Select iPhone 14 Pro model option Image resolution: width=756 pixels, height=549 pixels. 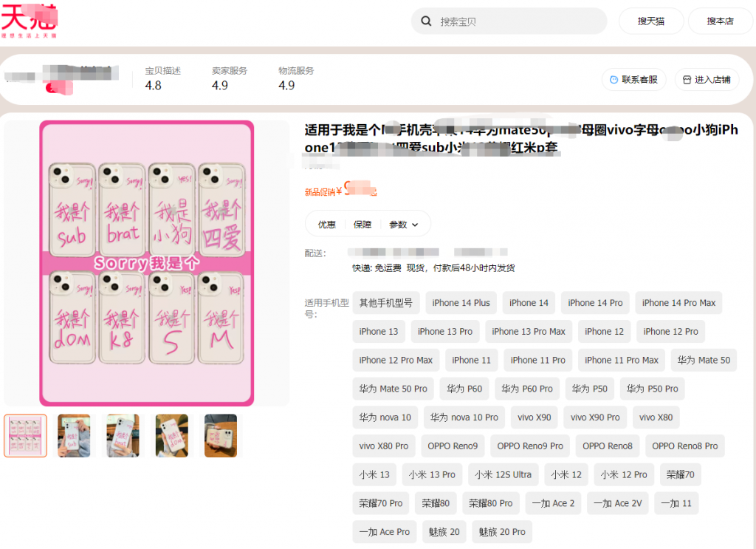tap(595, 303)
